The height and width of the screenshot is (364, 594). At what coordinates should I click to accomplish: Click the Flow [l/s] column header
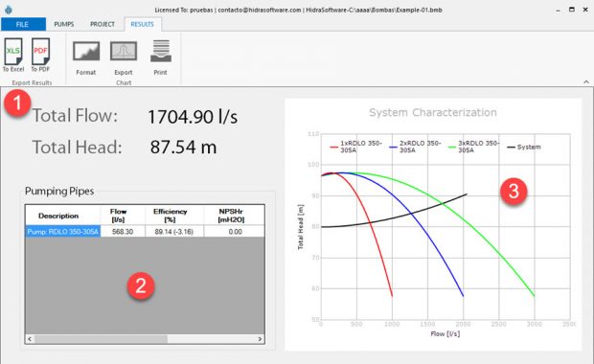click(123, 216)
